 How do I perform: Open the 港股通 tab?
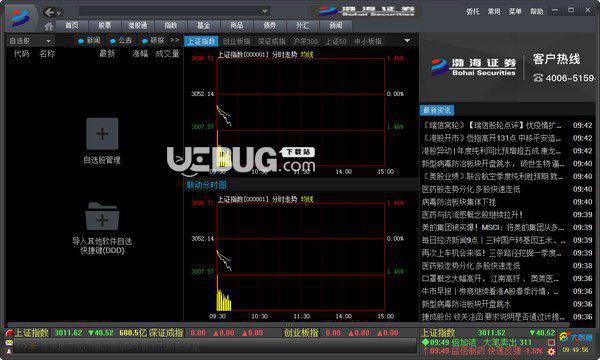(x=137, y=26)
